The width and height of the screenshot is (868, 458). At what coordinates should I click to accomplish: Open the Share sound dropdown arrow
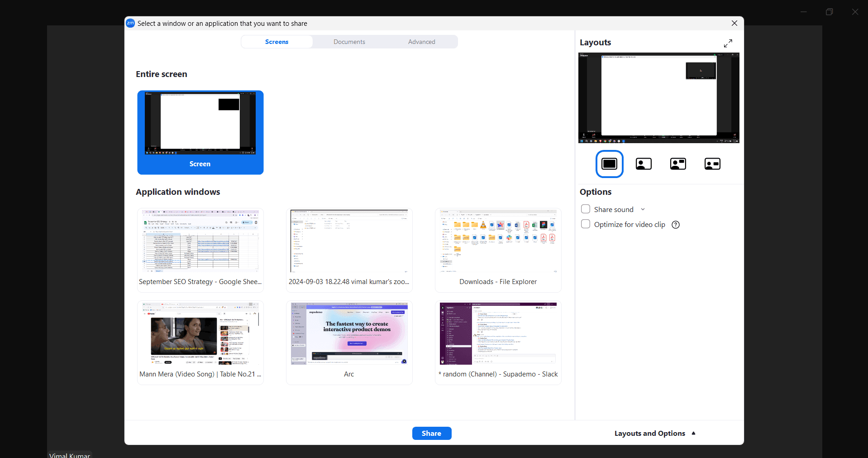point(643,209)
